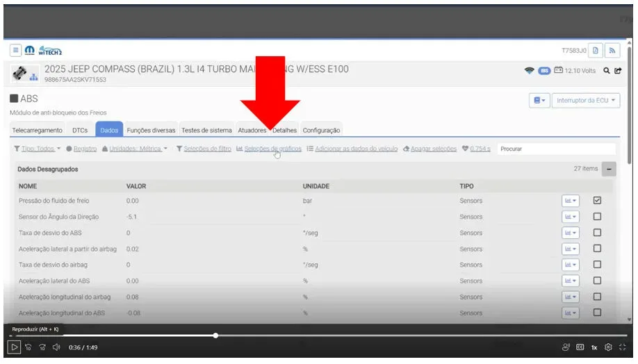This screenshot has height=364, width=638.
Task: Click the heartbeat refresh rate 0.754 s
Action: click(476, 149)
